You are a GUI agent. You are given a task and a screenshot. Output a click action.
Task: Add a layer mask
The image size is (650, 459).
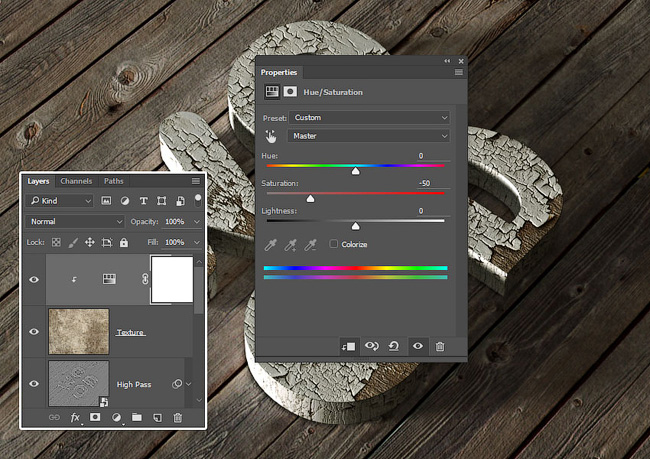click(95, 417)
